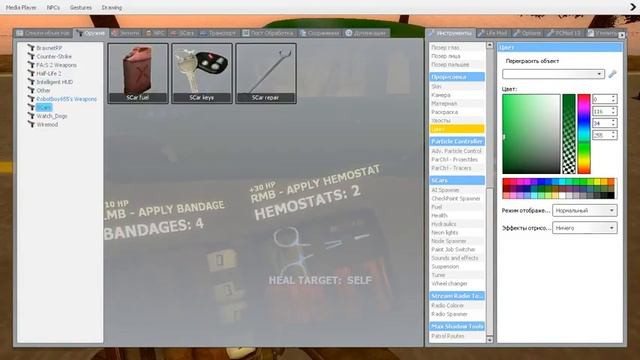Switch to the Оружие (Weapons) tab
Viewport: 640px width, 360px height.
pos(91,33)
